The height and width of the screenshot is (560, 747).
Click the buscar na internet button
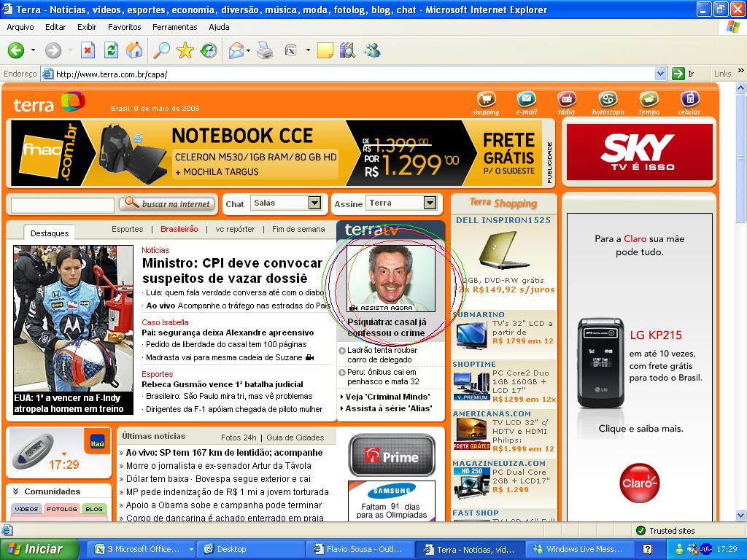[x=169, y=204]
